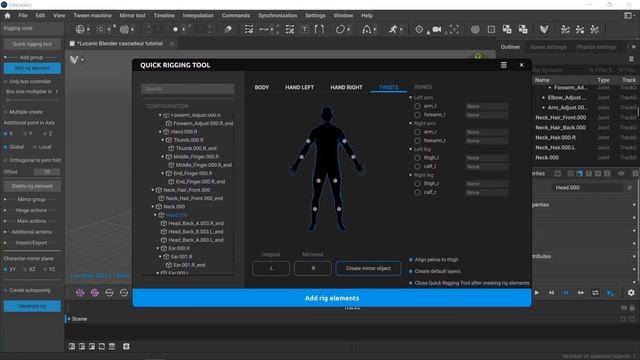640x360 pixels.
Task: Click the text T toolbar icon
Action: (305, 29)
